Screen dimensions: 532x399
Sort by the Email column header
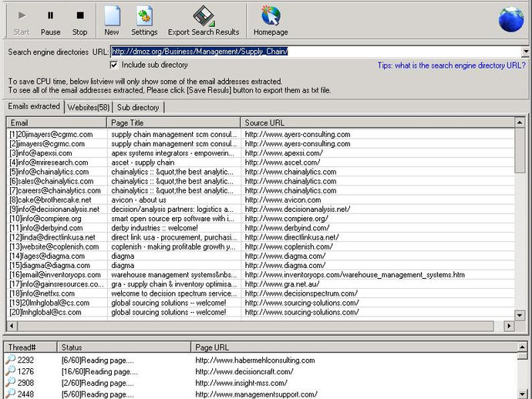[x=56, y=122]
